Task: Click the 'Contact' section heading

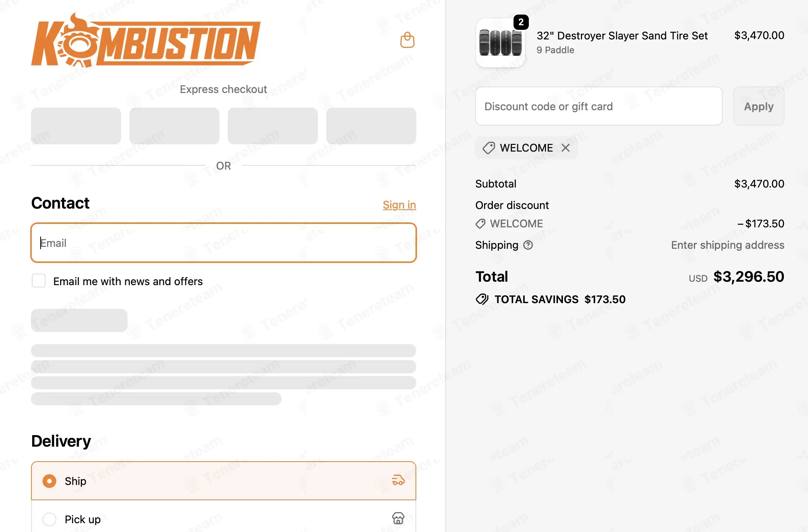Action: point(60,203)
